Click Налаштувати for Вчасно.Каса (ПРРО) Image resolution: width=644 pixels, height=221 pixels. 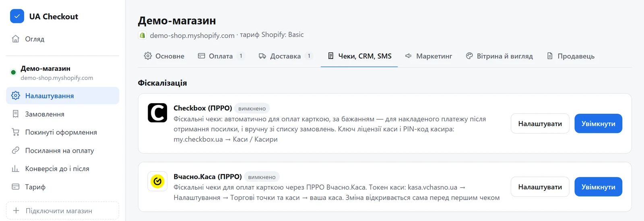(x=540, y=187)
